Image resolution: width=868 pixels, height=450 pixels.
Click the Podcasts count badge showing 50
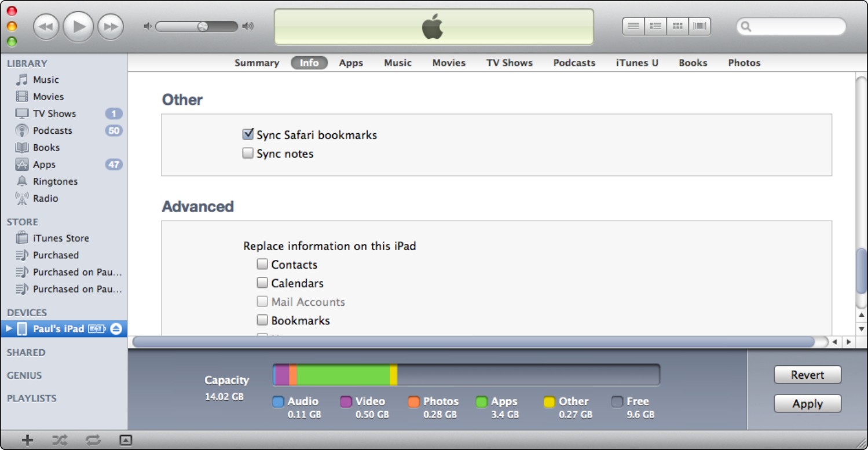[x=113, y=130]
